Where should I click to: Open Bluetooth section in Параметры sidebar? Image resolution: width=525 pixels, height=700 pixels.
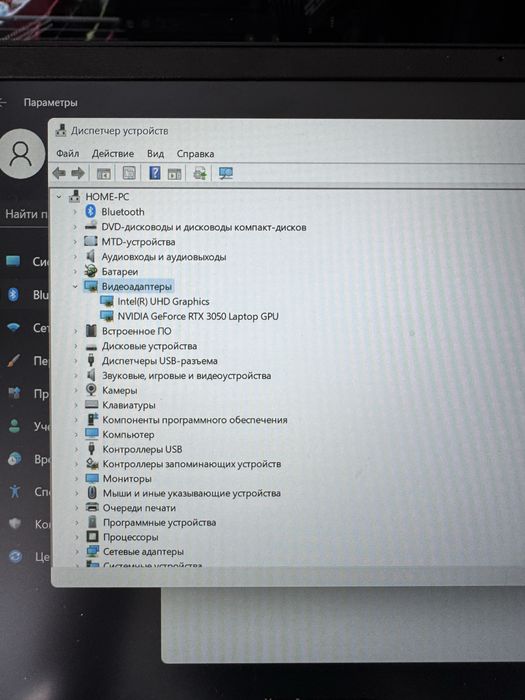[13, 294]
